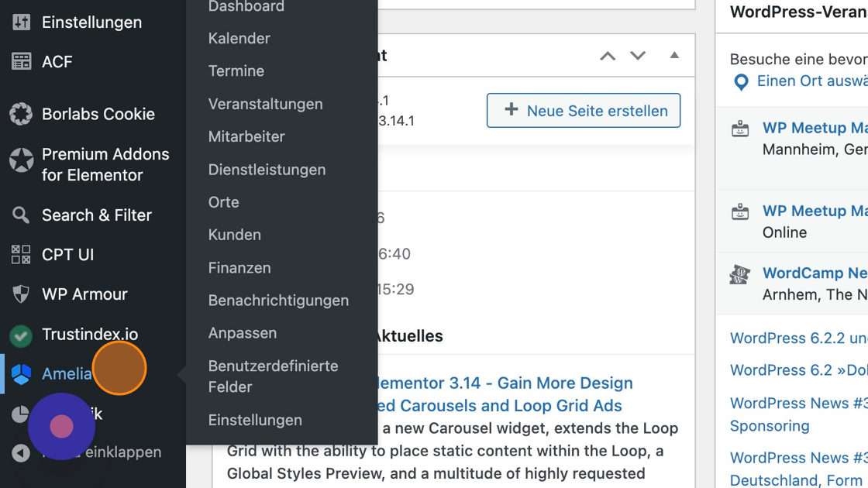
Task: Click the Aktuelles heading text
Action: [x=408, y=336]
